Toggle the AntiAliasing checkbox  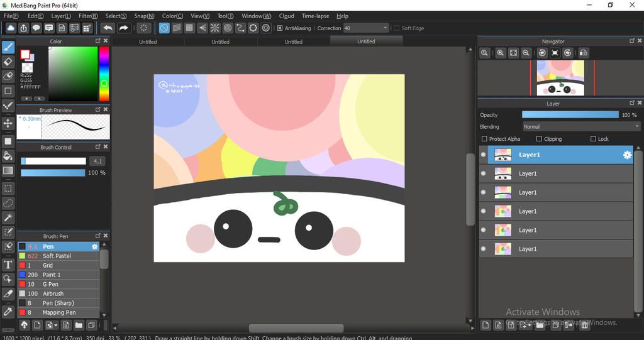tap(280, 28)
